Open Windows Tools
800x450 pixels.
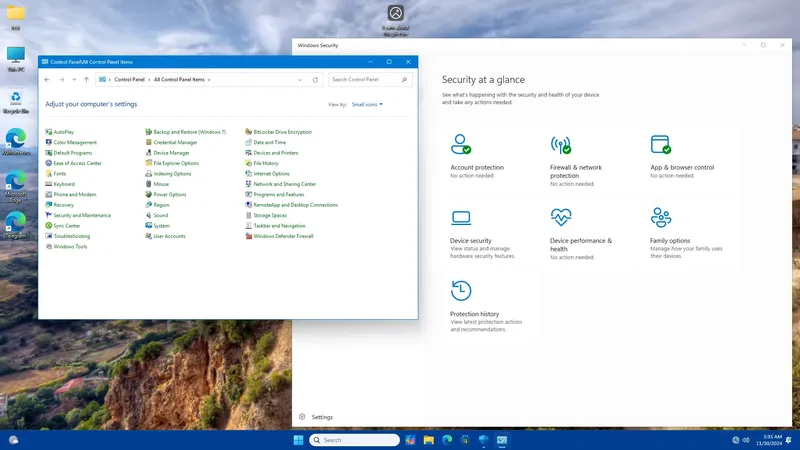click(x=70, y=246)
